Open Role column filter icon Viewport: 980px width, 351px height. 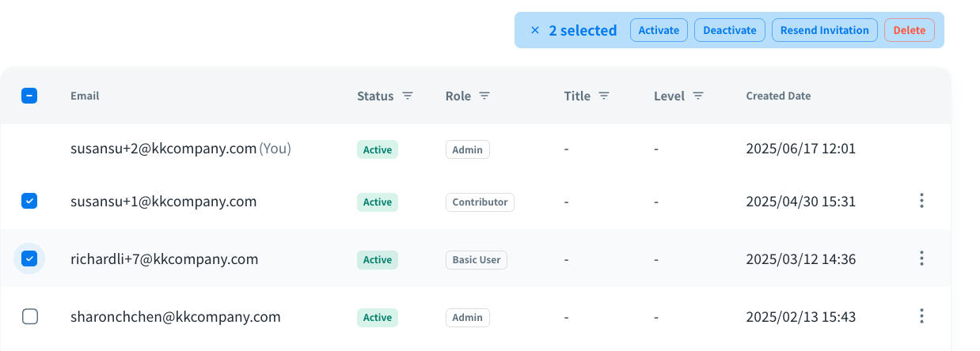coord(484,96)
